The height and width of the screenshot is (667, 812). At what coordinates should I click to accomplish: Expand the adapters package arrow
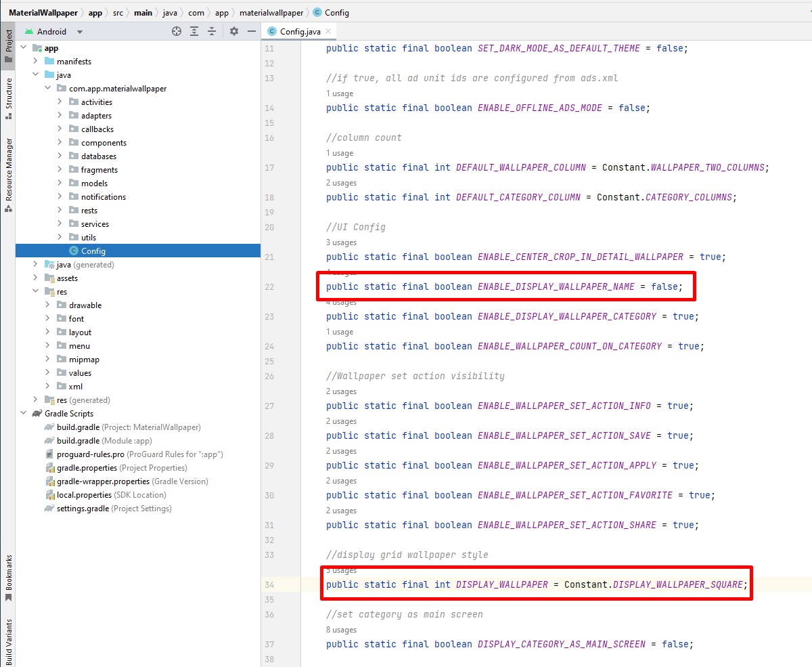tap(60, 116)
